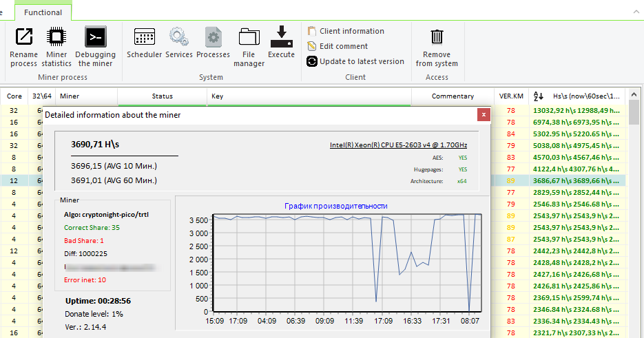Open the Rename process tool

[24, 46]
